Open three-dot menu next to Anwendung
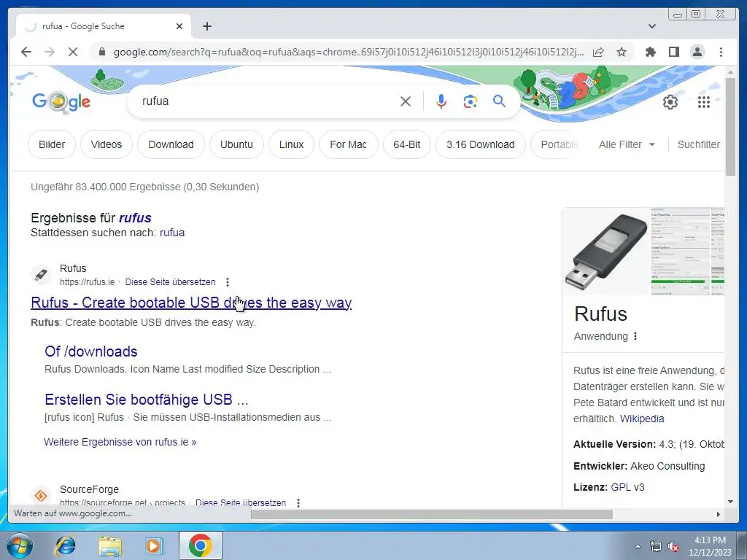747x560 pixels. tap(635, 336)
